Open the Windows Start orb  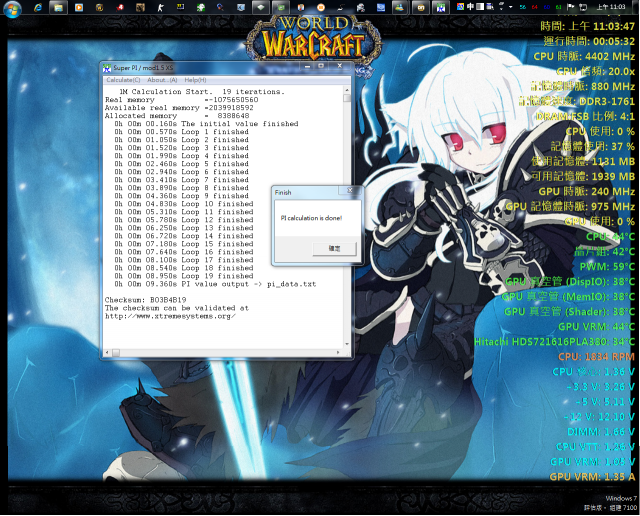pos(12,8)
